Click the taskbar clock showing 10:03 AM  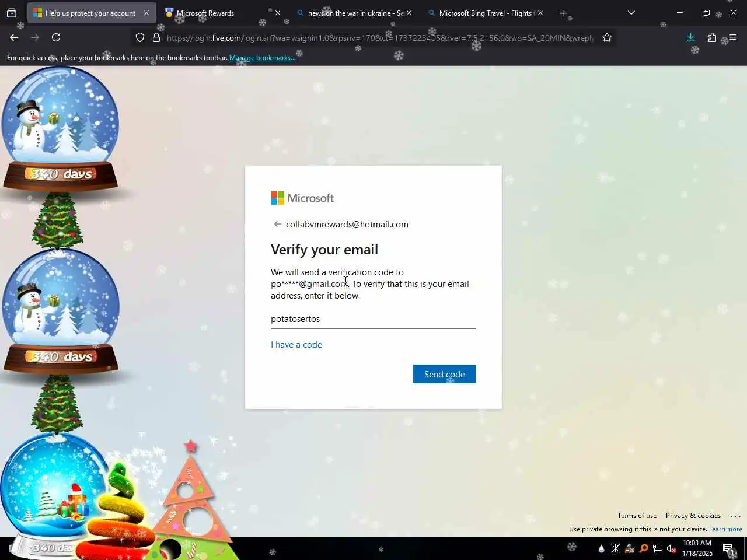pyautogui.click(x=697, y=548)
